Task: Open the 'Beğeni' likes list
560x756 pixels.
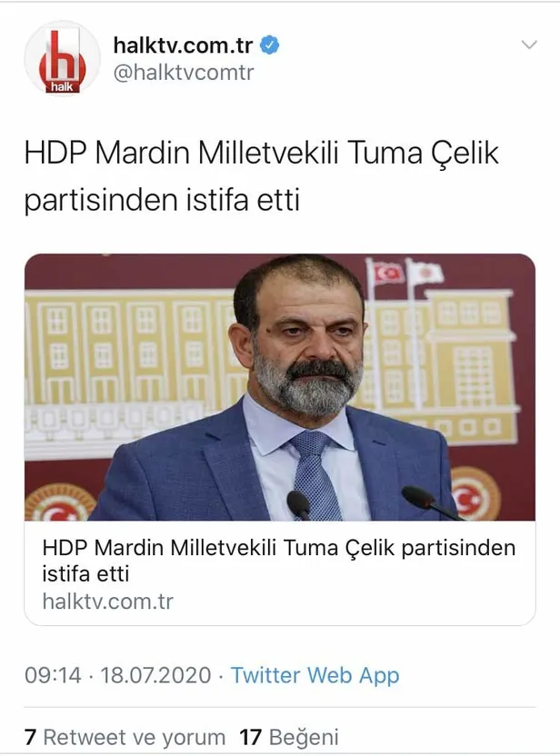Action: (x=304, y=738)
